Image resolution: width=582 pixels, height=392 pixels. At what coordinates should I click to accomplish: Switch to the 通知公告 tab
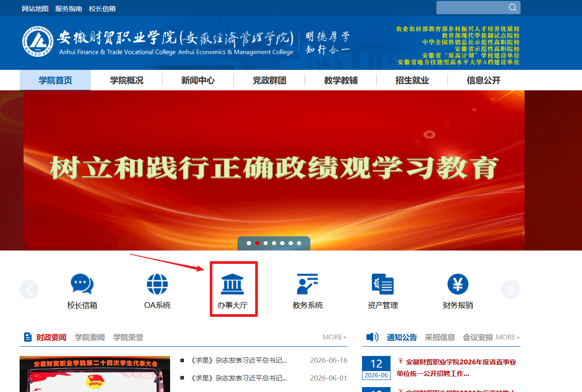(x=402, y=337)
